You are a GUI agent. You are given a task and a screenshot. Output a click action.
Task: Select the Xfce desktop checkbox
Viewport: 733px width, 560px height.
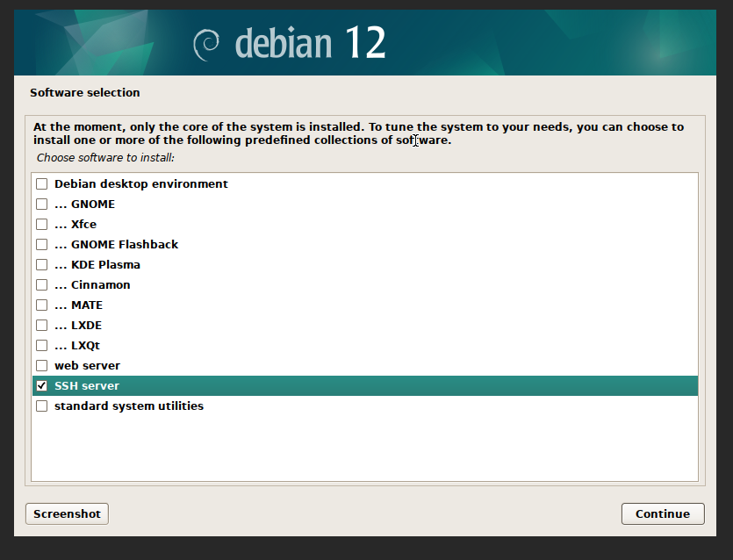click(41, 225)
